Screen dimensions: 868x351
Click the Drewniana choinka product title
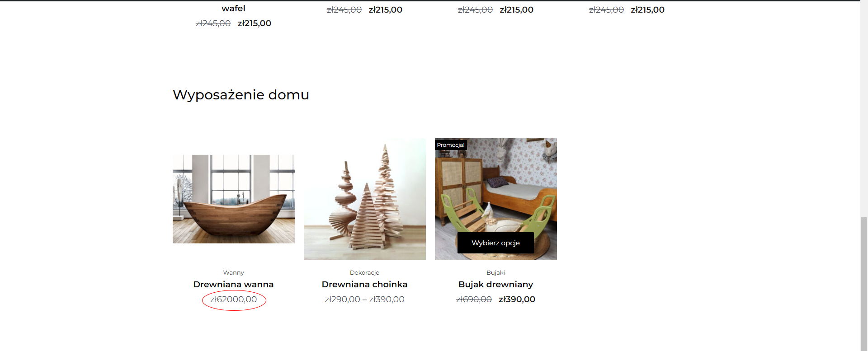[364, 284]
